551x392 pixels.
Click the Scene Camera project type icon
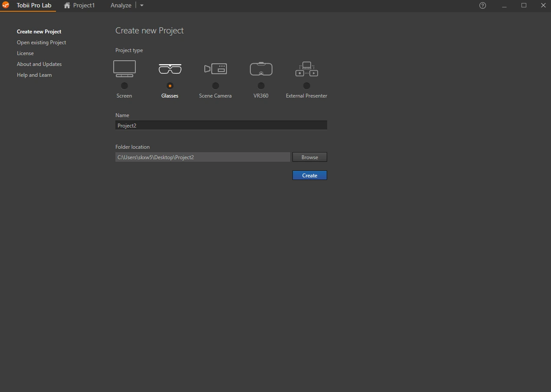click(216, 69)
